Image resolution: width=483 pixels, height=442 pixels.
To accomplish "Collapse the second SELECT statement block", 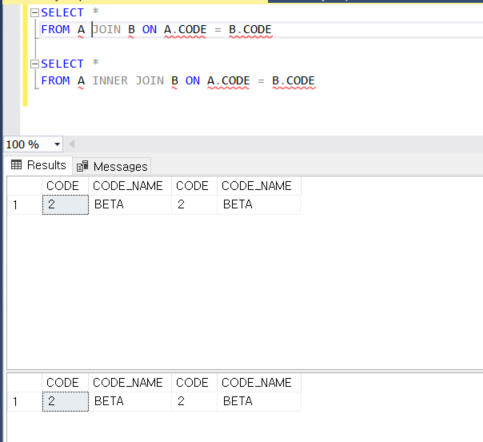I will pyautogui.click(x=34, y=64).
